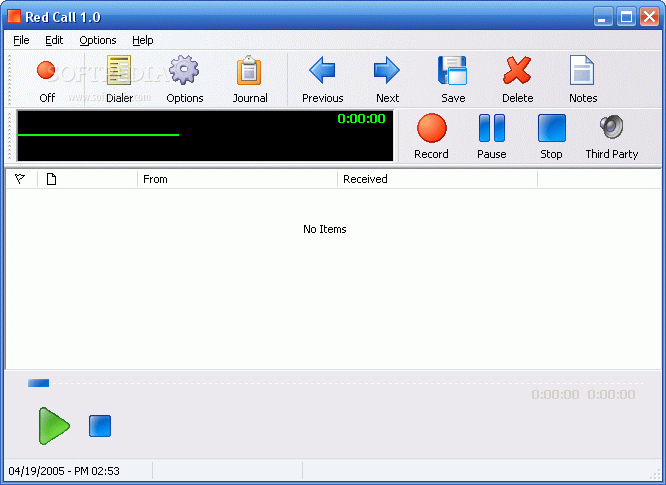The width and height of the screenshot is (666, 485).
Task: Open the Options menu in menu bar
Action: [x=98, y=40]
